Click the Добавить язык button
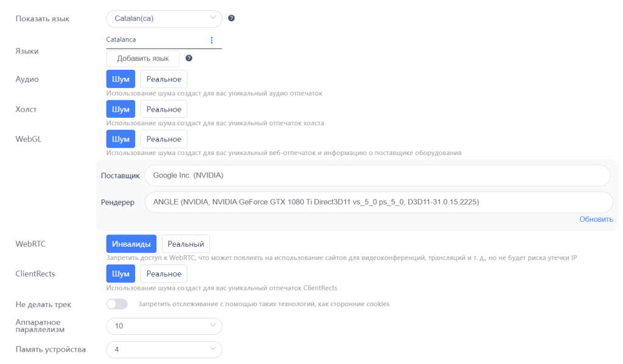The image size is (623, 364). pos(143,58)
